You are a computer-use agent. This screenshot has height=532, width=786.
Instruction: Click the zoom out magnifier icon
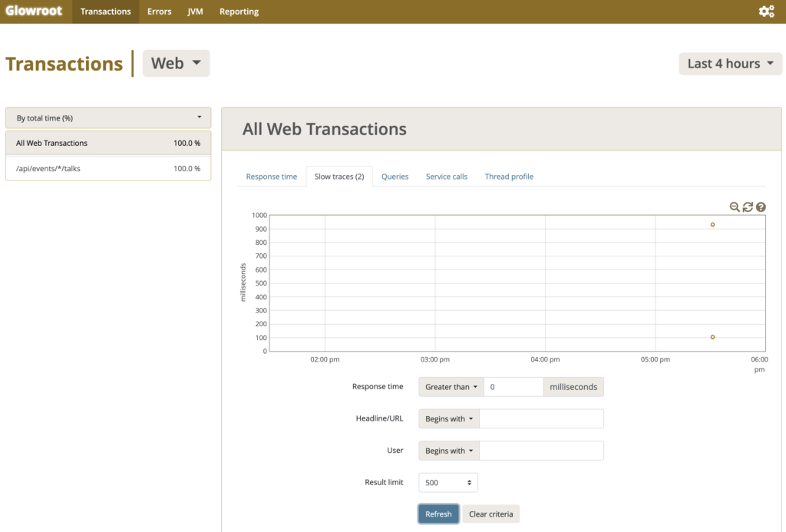point(735,207)
